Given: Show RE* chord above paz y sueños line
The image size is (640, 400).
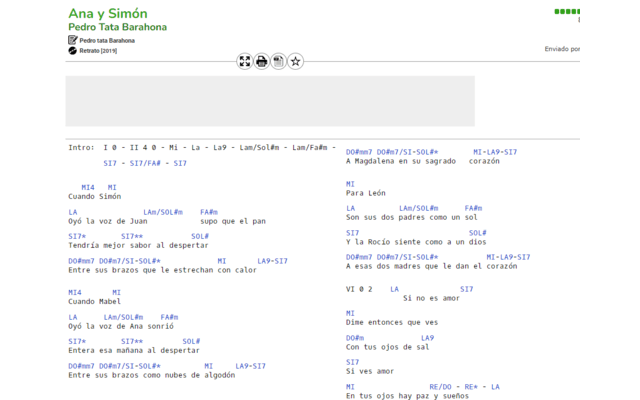Looking at the screenshot, I should coord(471,387).
